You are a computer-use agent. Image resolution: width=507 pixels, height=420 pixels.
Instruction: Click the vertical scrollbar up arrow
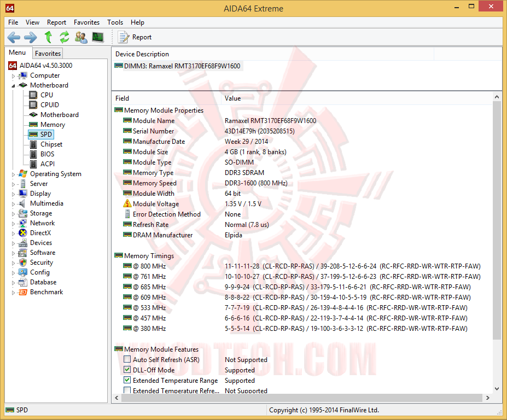tap(497, 97)
